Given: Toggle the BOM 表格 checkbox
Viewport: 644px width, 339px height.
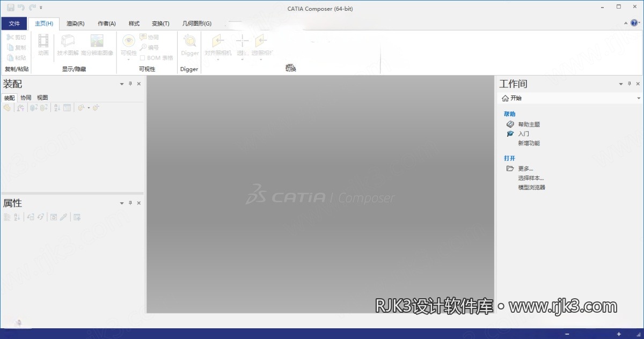Looking at the screenshot, I should coord(142,58).
